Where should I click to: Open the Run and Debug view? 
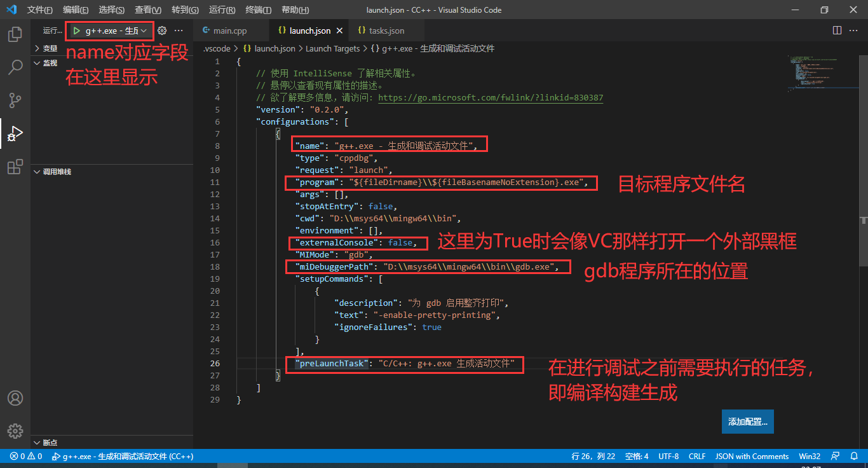pos(15,134)
